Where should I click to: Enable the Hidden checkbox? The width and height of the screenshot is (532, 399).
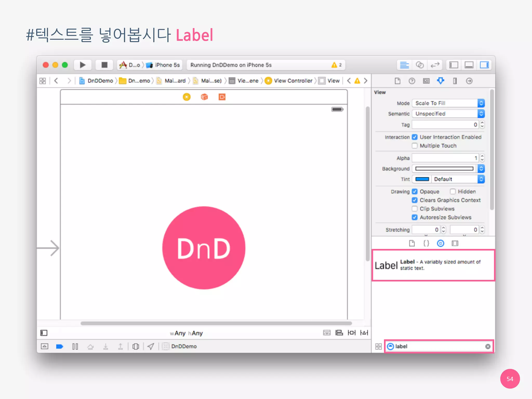(x=453, y=192)
